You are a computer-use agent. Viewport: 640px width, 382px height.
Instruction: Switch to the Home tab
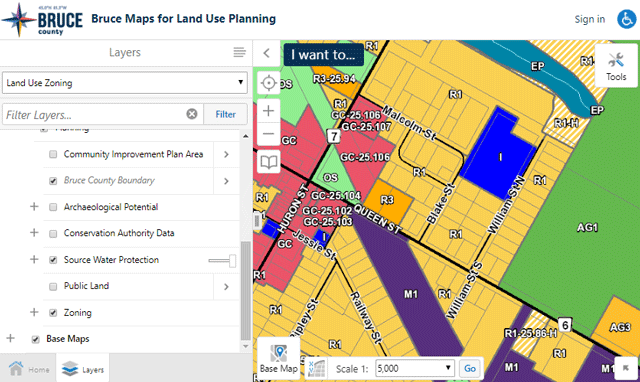point(29,369)
